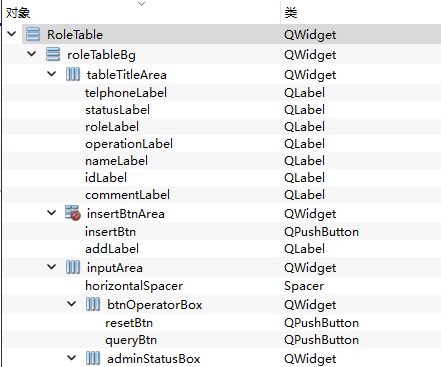
Task: Click the insertBtnArea broken layout icon
Action: click(73, 213)
